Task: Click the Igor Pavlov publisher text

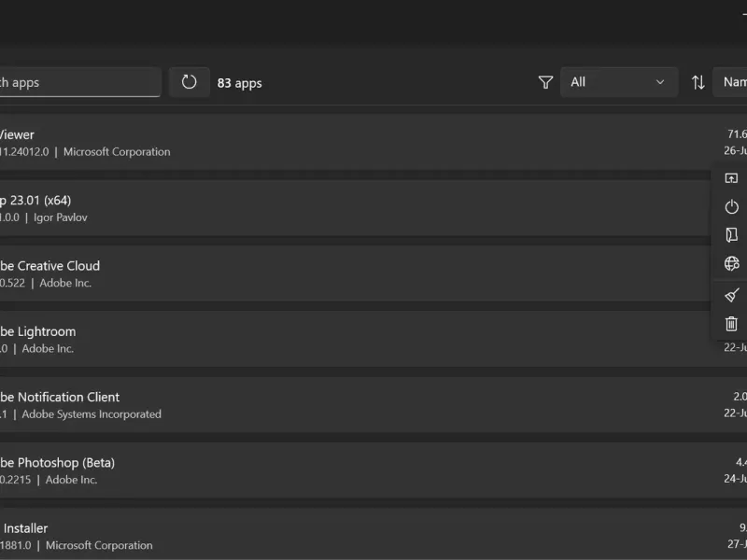Action: [61, 217]
